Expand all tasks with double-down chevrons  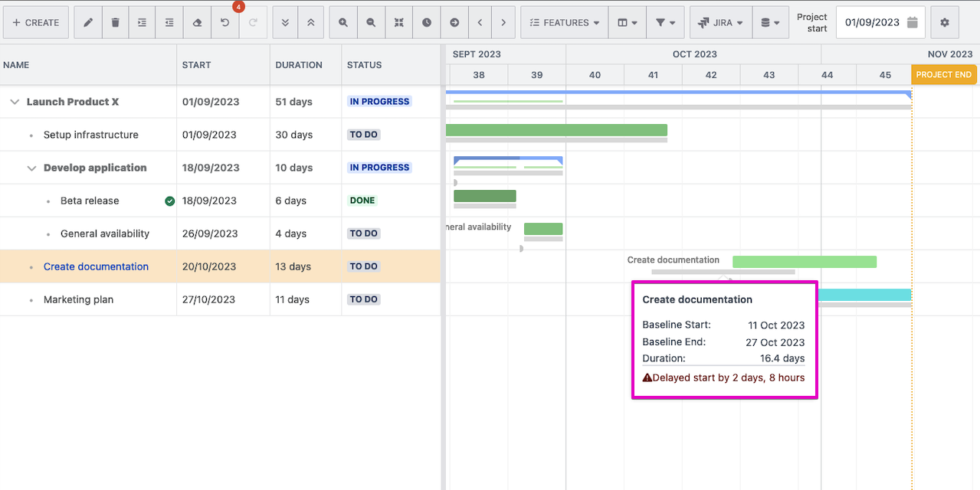[x=285, y=23]
